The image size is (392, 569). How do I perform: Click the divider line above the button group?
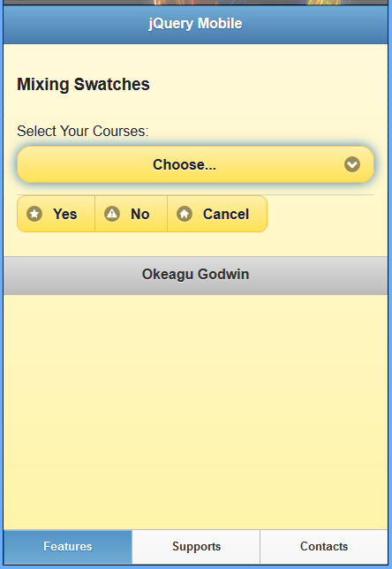coord(195,194)
